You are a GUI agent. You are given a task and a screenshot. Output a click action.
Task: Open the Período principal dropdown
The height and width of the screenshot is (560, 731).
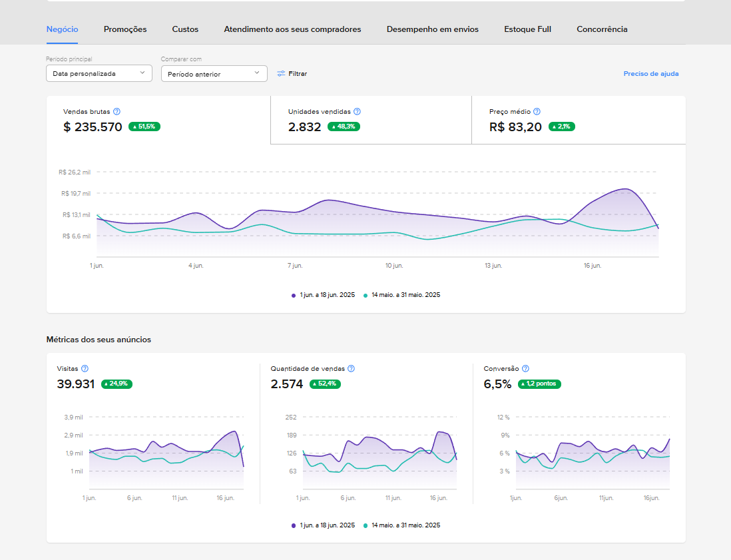99,73
